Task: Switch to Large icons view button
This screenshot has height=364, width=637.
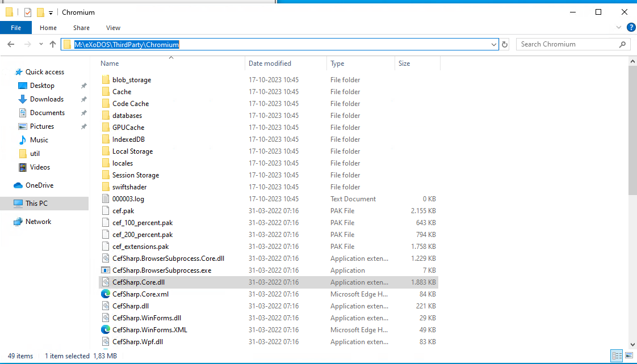Action: tap(629, 356)
